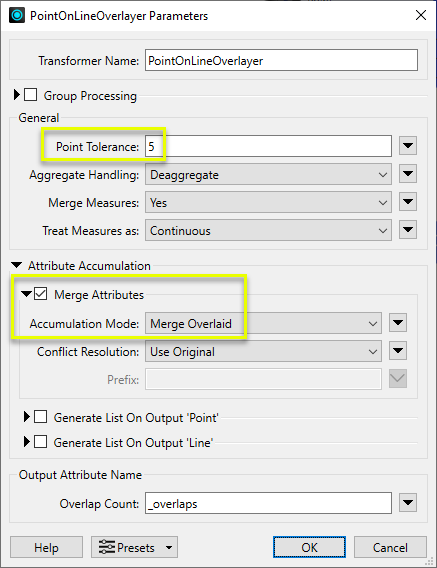Click the Transformer Name text field
Image resolution: width=437 pixels, height=568 pixels.
281,60
